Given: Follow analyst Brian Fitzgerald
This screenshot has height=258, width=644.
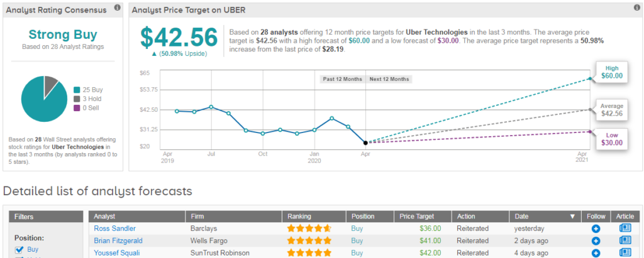Looking at the screenshot, I should [596, 240].
